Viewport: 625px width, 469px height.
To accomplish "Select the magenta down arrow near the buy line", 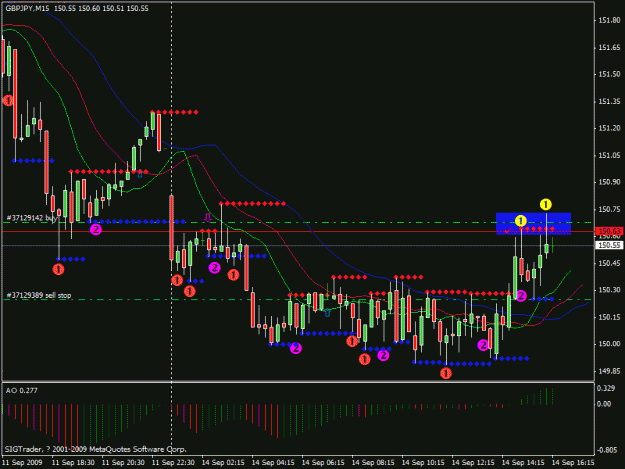I will point(207,218).
